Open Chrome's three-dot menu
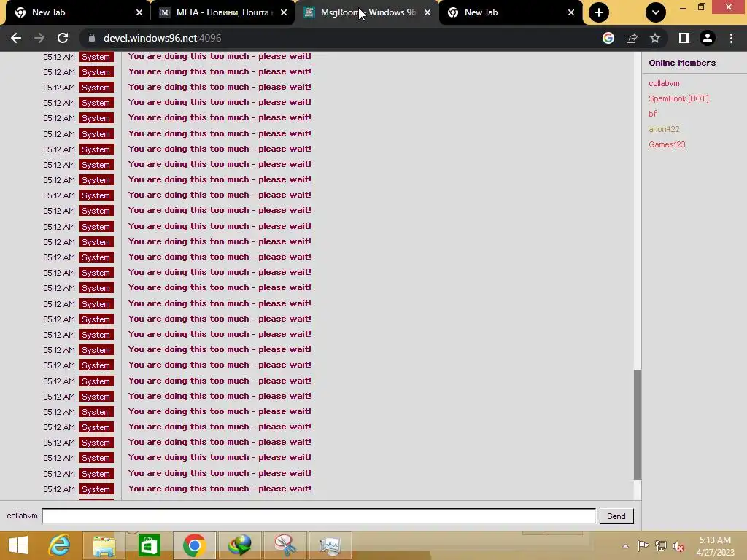 tap(731, 38)
